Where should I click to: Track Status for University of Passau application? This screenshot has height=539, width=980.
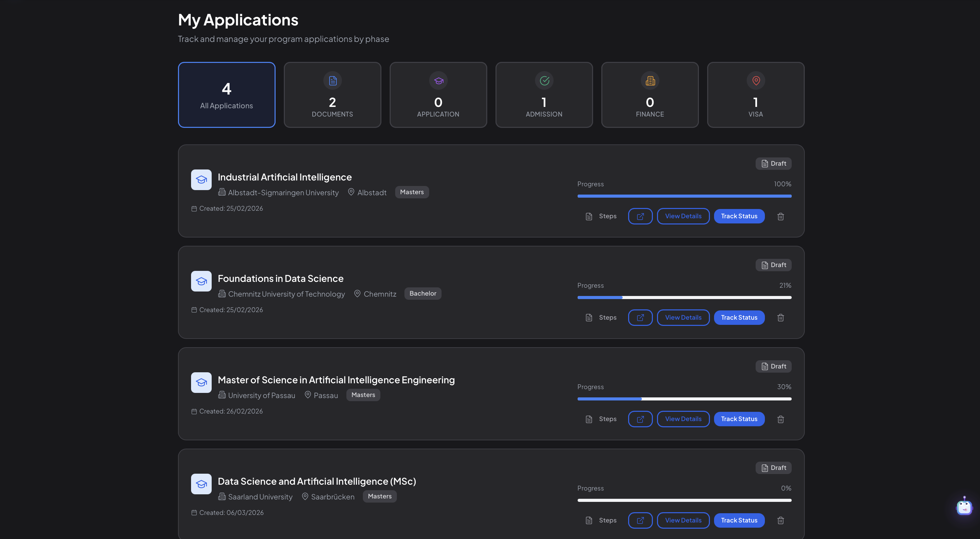click(x=739, y=419)
